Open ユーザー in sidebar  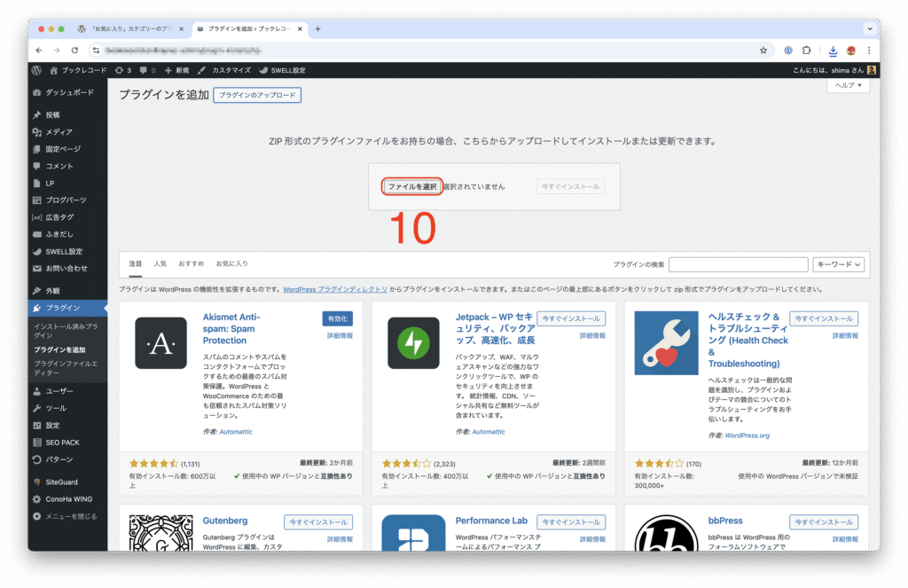pos(67,391)
